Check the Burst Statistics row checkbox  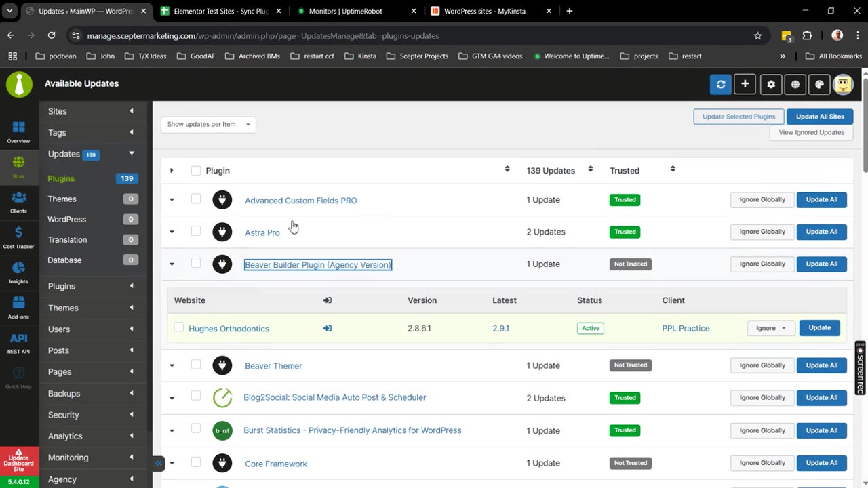[196, 428]
